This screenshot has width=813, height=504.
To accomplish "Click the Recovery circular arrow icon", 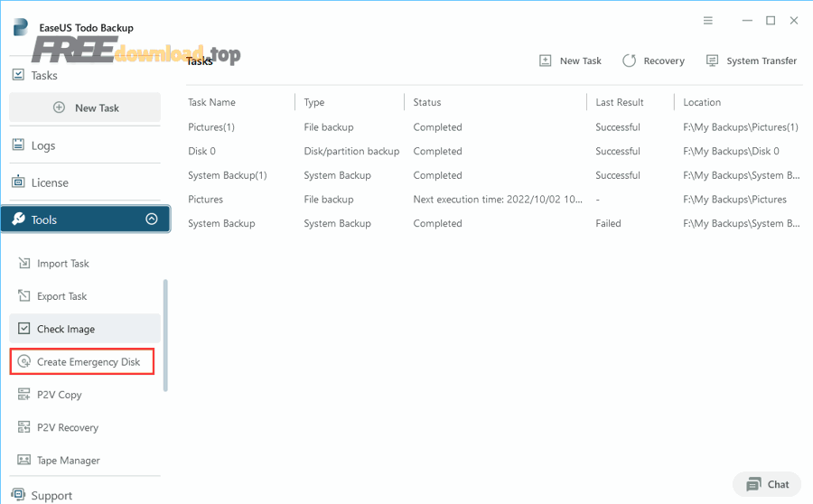I will (629, 61).
